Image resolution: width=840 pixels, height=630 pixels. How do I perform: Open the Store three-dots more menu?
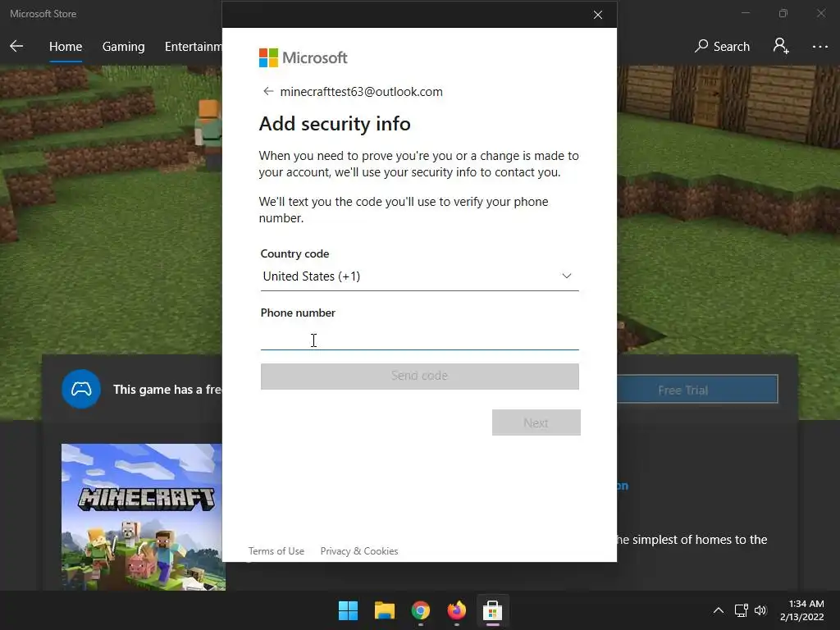[819, 47]
